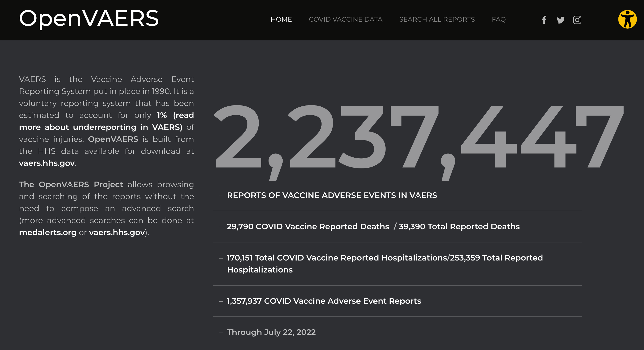
Task: Click the OpenVAERS site logo
Action: click(x=89, y=19)
